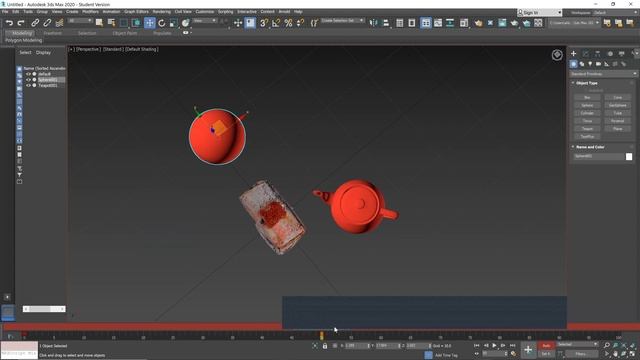Image resolution: width=640 pixels, height=360 pixels.
Task: Toggle visibility eye for the default row
Action: 28,74
